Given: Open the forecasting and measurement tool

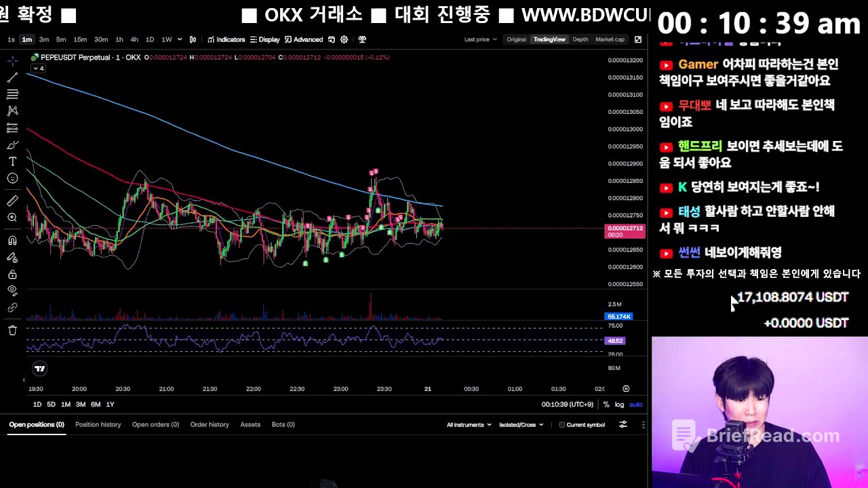Looking at the screenshot, I should coord(12,127).
